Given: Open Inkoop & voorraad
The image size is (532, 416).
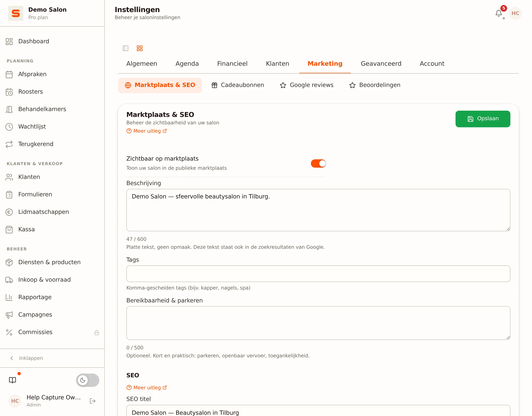Looking at the screenshot, I should point(52,280).
